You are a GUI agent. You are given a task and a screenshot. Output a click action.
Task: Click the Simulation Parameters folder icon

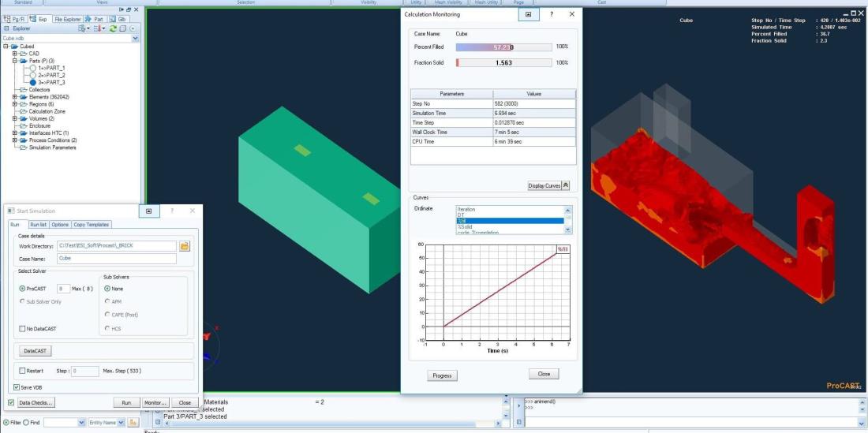(x=24, y=147)
